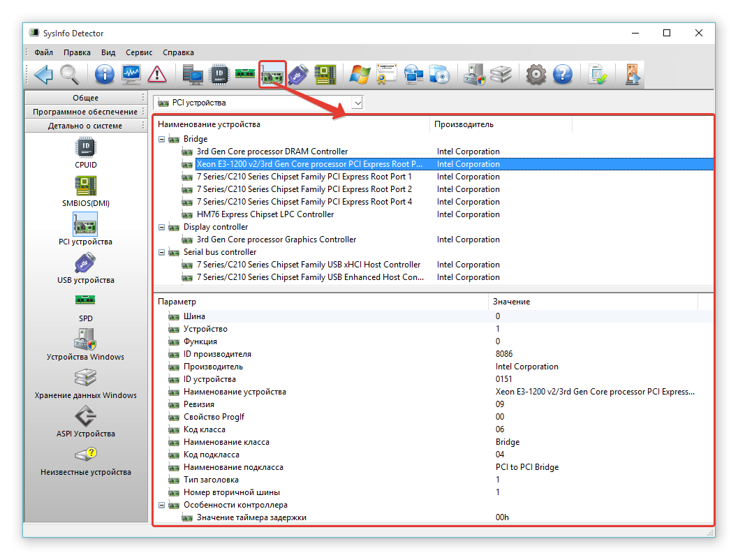Image resolution: width=738 pixels, height=560 pixels.
Task: Open search with the magnifying glass icon
Action: 69,74
